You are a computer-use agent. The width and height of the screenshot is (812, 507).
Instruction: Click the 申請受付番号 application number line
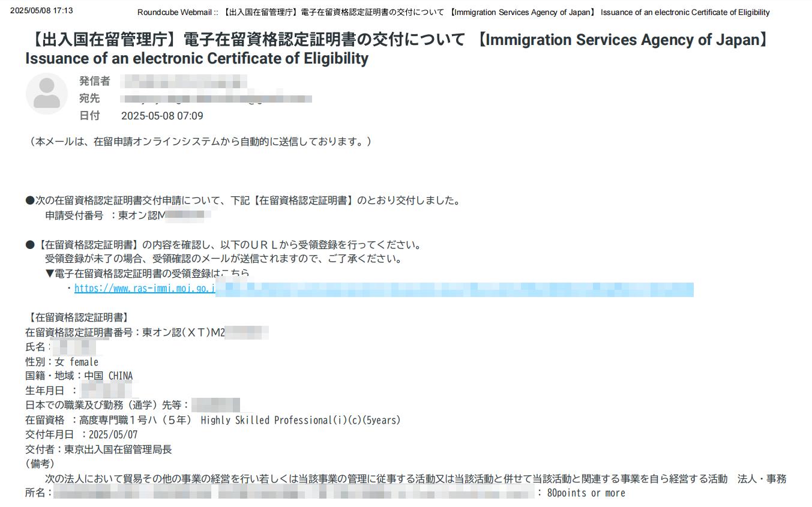click(x=127, y=215)
